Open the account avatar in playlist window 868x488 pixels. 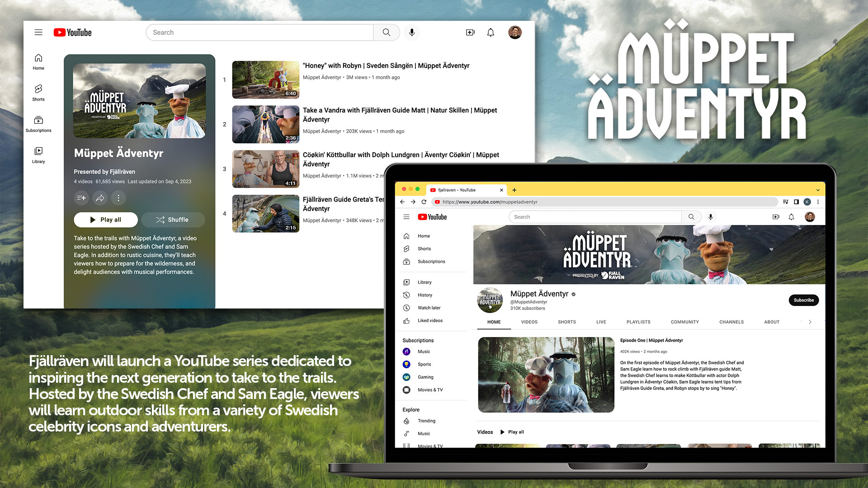[515, 33]
